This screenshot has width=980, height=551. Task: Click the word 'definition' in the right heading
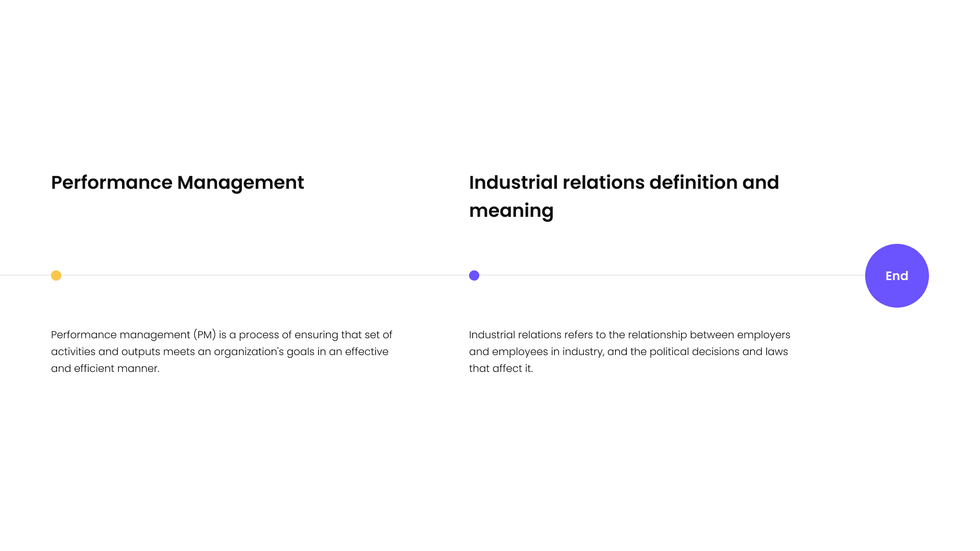tap(693, 183)
